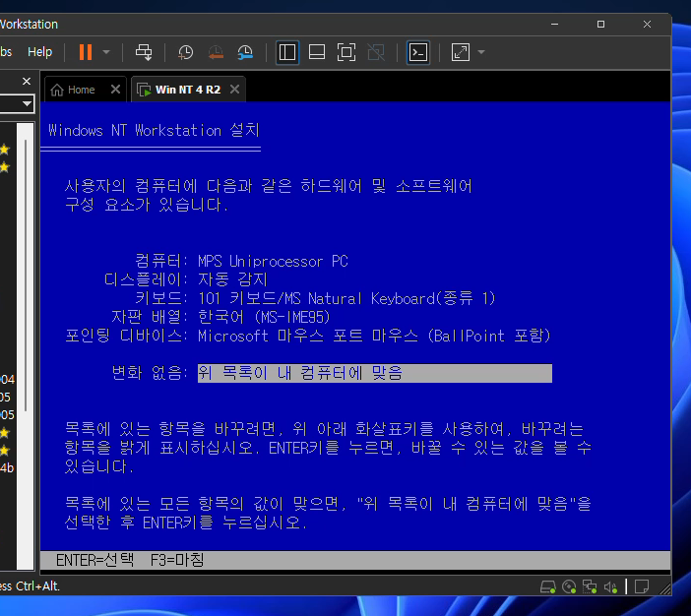Select the '컴퓨터: MPS Uniprocessor PC' row
The width and height of the screenshot is (691, 616).
(x=241, y=262)
